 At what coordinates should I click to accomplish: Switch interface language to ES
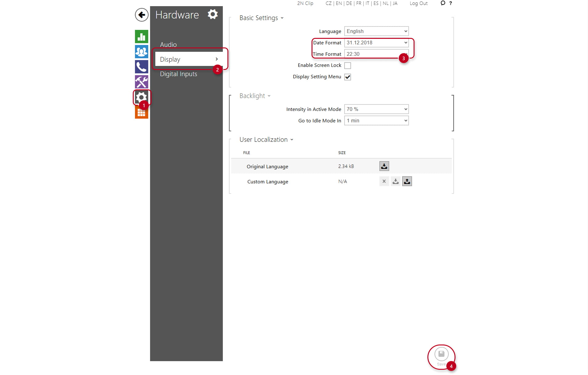376,3
